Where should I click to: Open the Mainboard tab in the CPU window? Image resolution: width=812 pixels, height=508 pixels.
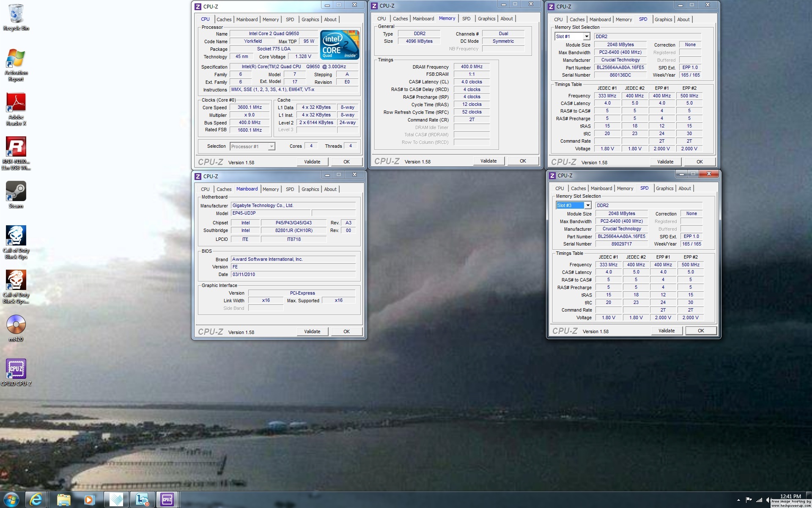point(247,19)
